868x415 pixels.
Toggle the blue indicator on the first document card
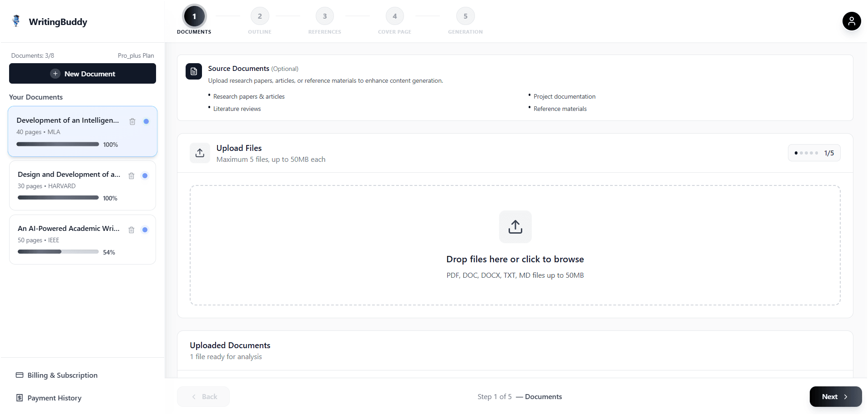(146, 121)
